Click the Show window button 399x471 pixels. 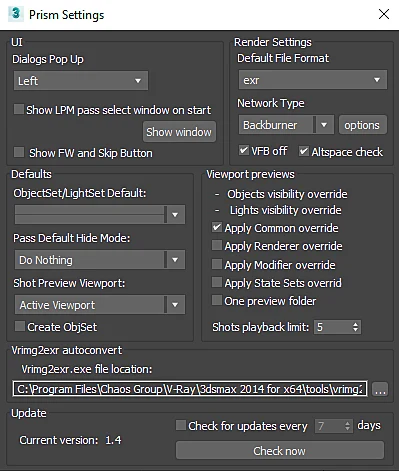(179, 132)
